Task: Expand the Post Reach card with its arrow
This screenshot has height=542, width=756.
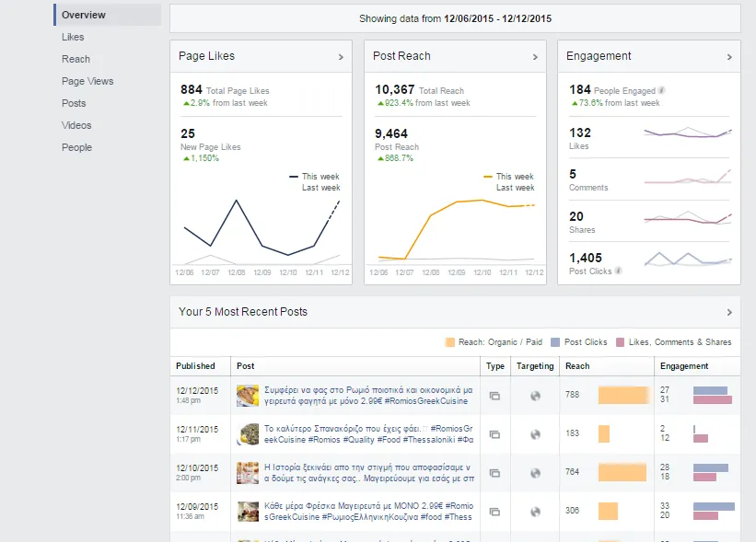Action: point(535,57)
